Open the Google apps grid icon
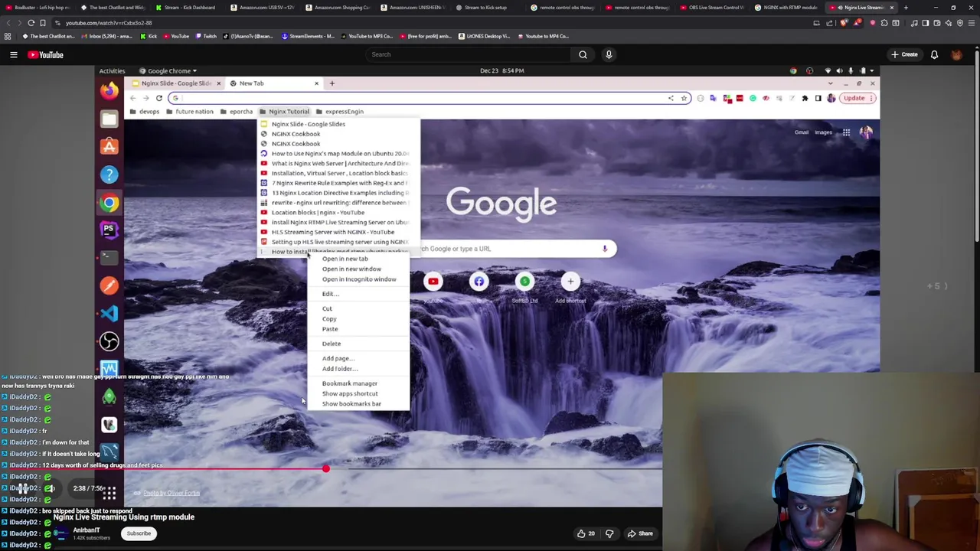Viewport: 980px width, 551px height. (x=846, y=132)
